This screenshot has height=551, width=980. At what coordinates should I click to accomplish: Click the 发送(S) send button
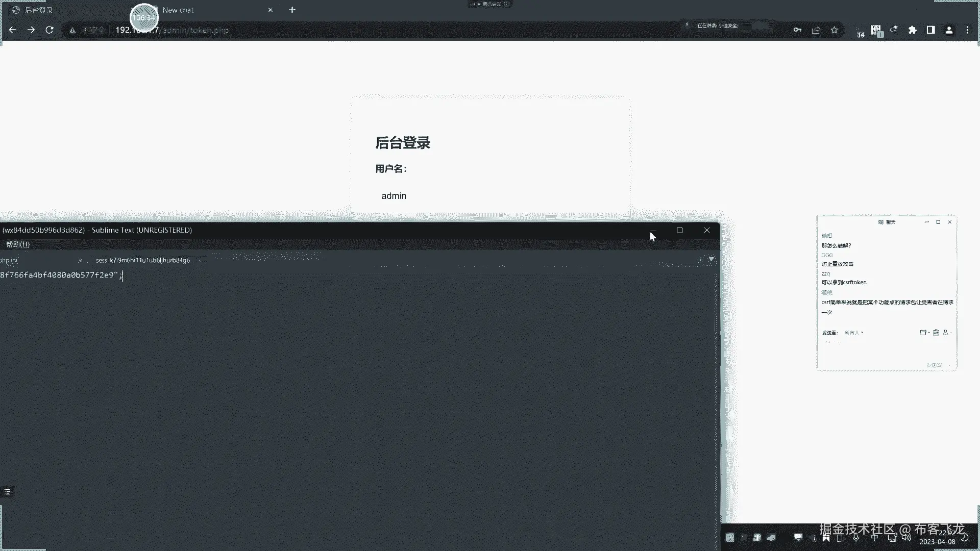tap(934, 365)
